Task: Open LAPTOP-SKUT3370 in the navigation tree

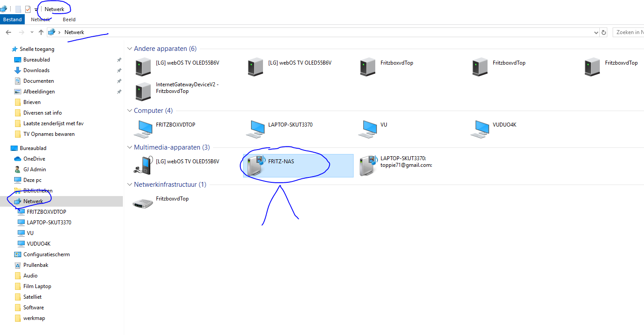Action: [49, 223]
